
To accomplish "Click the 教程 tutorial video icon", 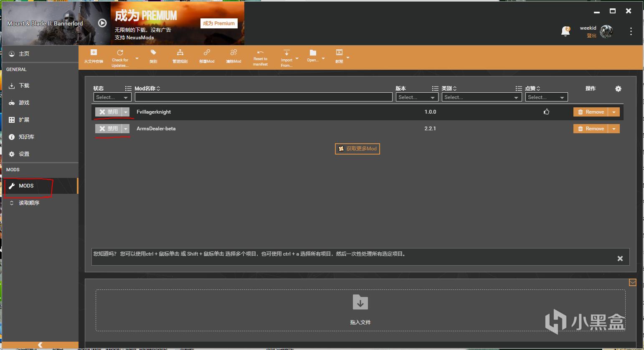I will click(x=339, y=53).
